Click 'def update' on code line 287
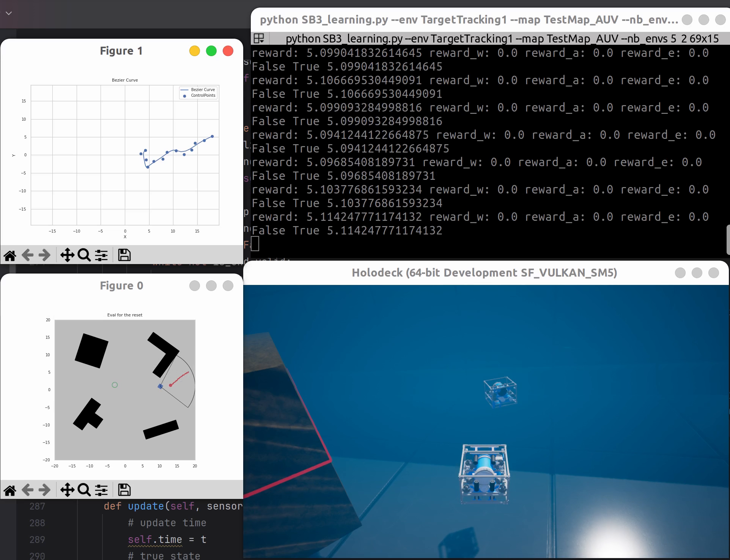730x560 pixels. click(134, 506)
